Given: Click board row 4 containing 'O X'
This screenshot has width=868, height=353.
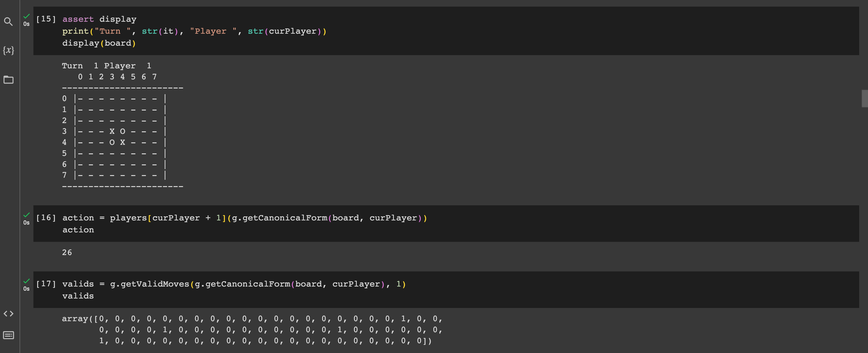Looking at the screenshot, I should click(114, 142).
